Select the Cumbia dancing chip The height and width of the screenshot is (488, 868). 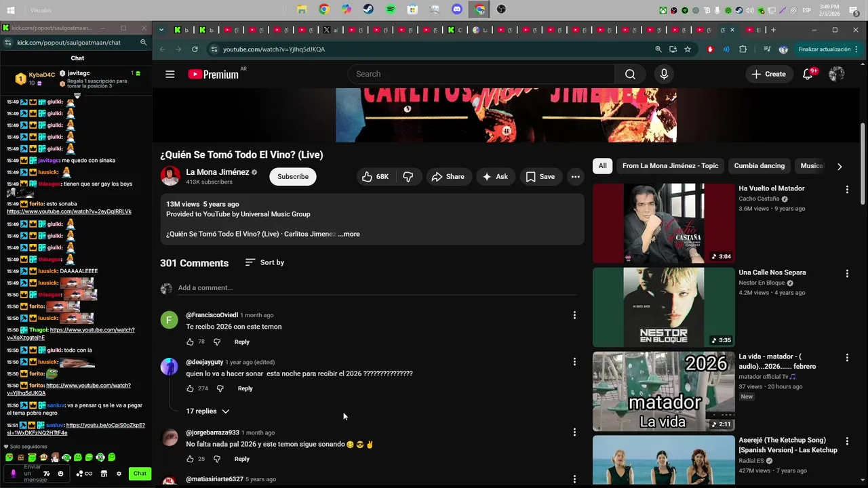point(759,166)
